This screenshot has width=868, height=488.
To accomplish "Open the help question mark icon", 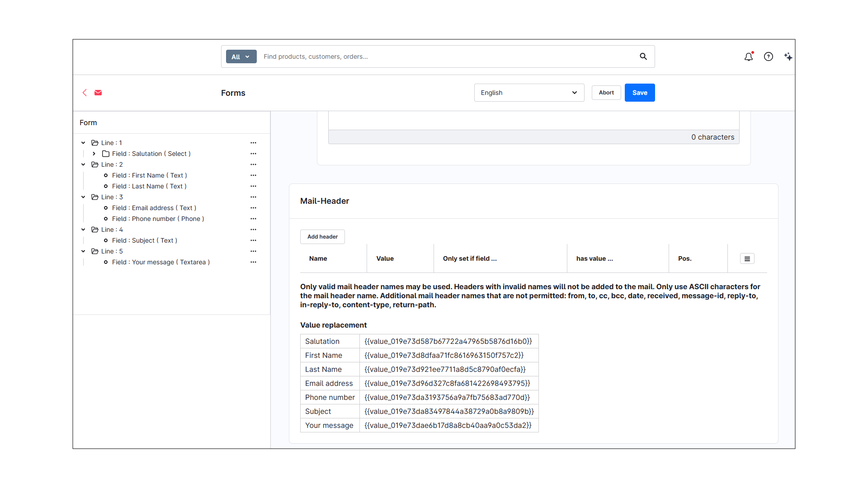I will point(769,56).
